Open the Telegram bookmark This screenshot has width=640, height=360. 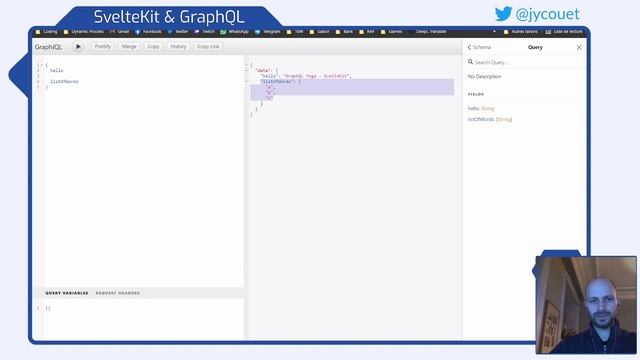point(268,31)
